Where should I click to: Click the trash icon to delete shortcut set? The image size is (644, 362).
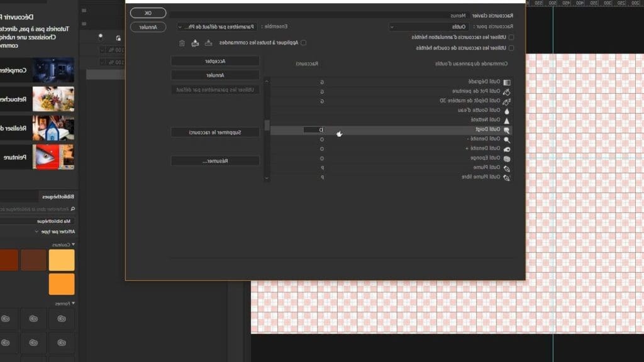click(182, 43)
